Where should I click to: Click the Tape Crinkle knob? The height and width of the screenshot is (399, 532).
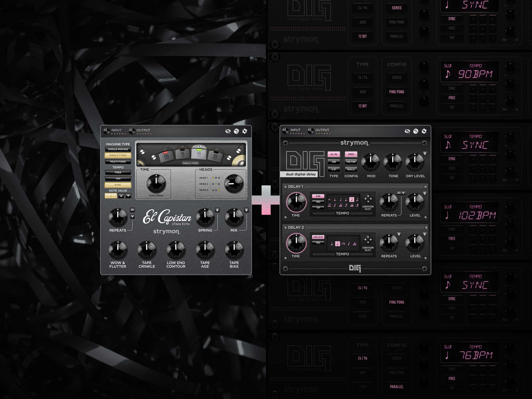pyautogui.click(x=147, y=250)
